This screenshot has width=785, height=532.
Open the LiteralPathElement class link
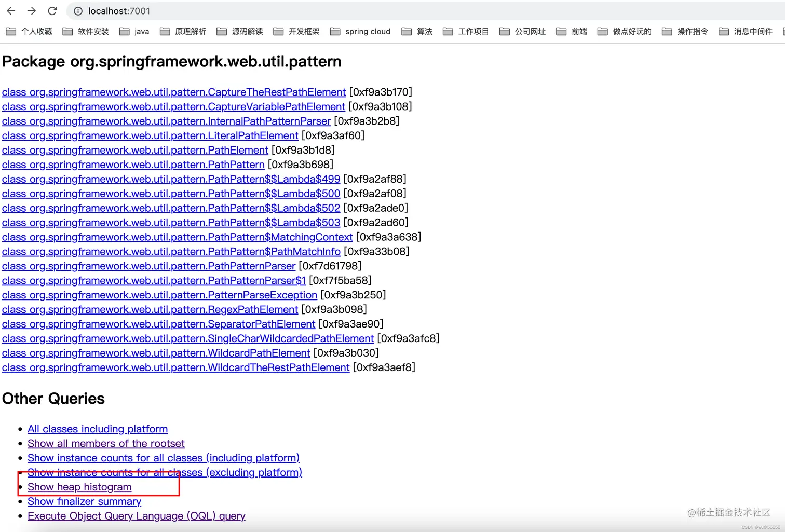point(150,135)
